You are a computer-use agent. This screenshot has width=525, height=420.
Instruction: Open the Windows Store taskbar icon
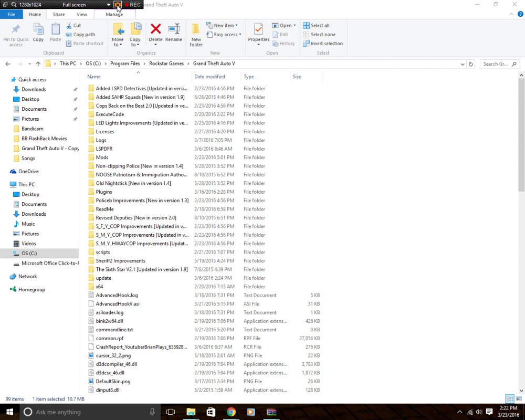(211, 412)
